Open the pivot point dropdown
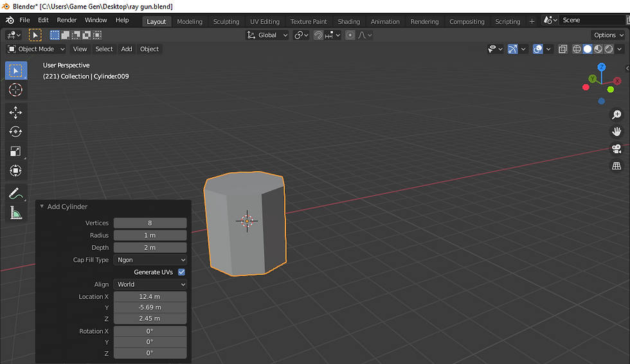The width and height of the screenshot is (630, 364). click(301, 35)
